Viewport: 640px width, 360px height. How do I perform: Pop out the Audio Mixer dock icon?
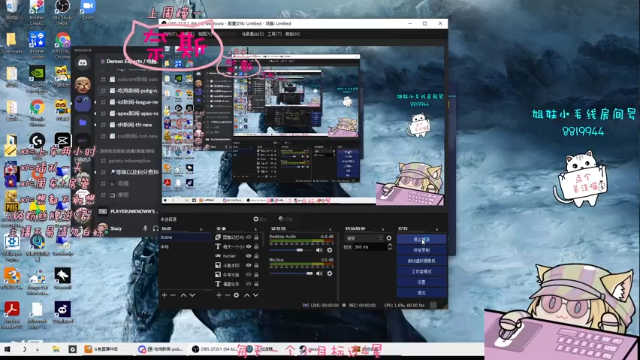pos(330,229)
